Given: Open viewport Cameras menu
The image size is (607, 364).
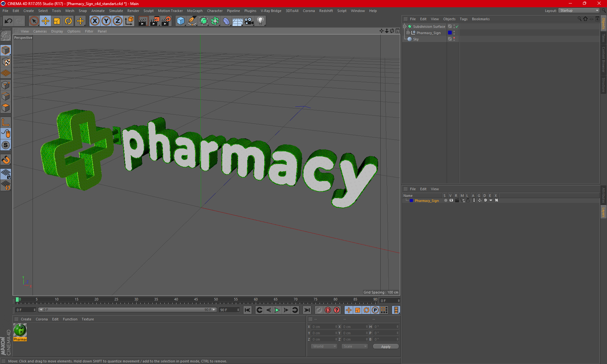Looking at the screenshot, I should click(40, 31).
